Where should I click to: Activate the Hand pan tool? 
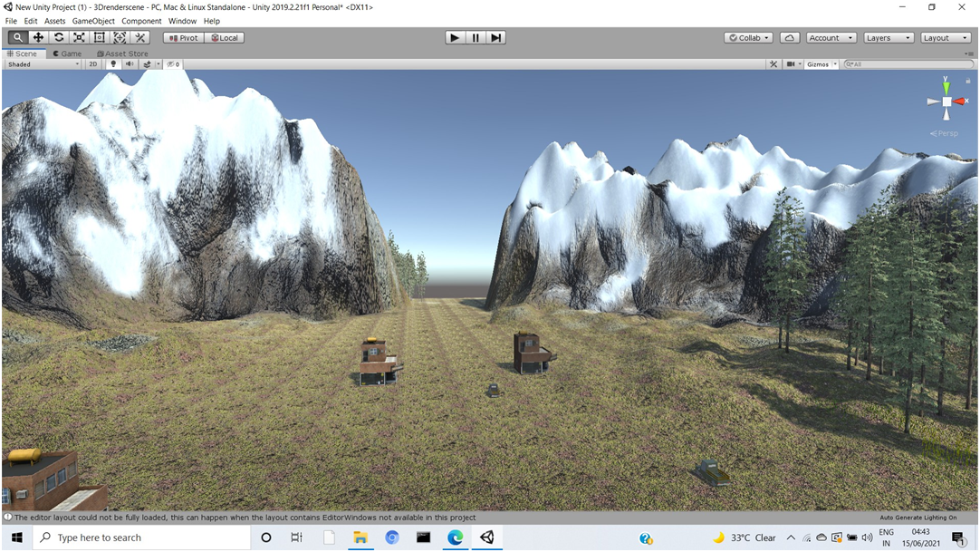click(x=17, y=37)
